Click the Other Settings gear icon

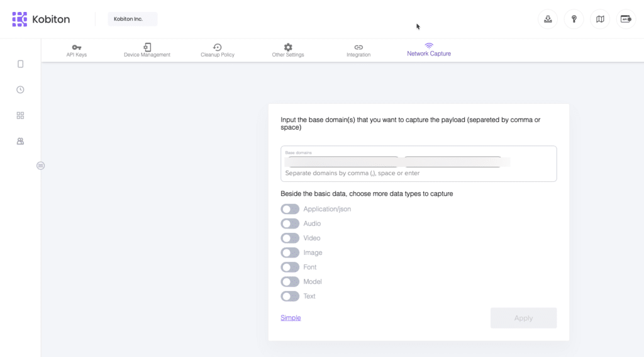[x=288, y=47]
